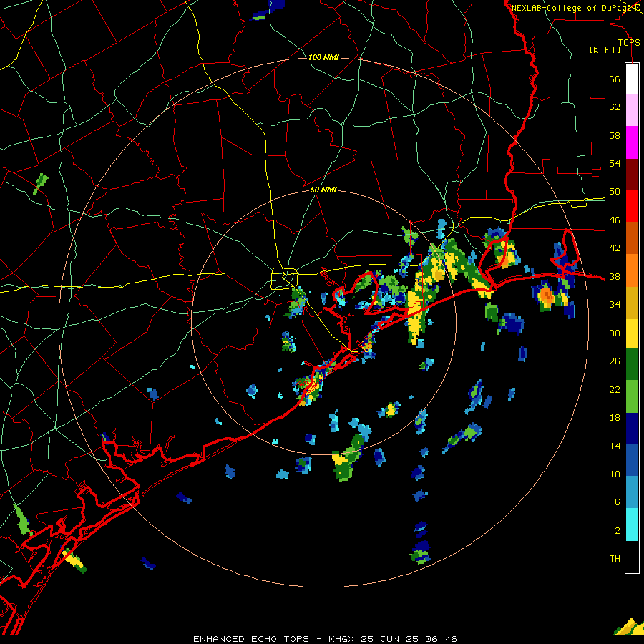This screenshot has height=644, width=644.
Task: Click the 6 legend value
Action: [617, 502]
